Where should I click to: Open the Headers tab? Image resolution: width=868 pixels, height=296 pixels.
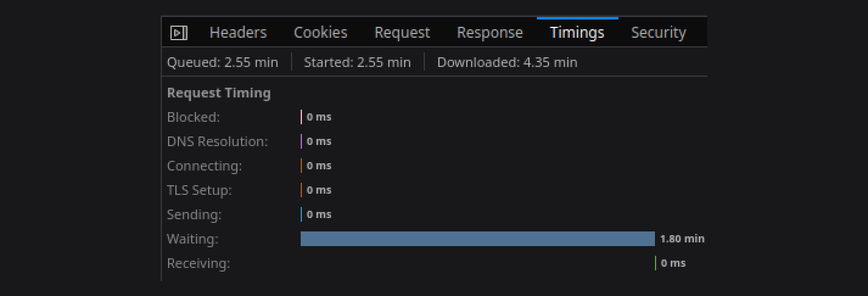(x=238, y=33)
